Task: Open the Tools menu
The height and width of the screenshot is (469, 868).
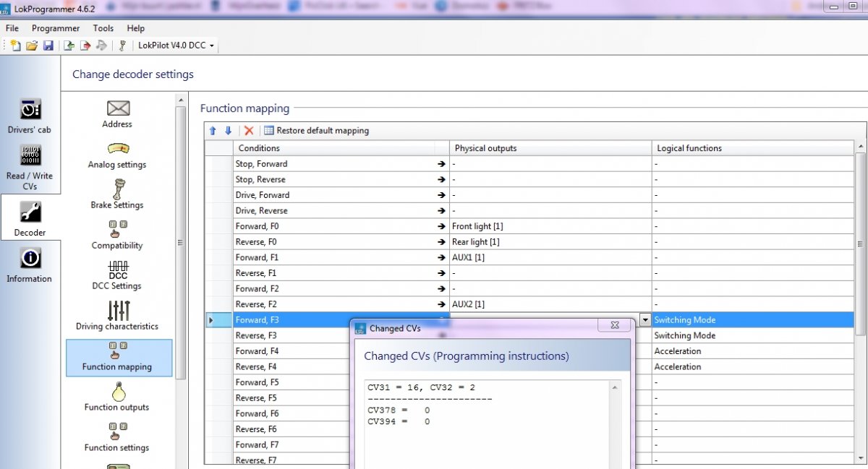Action: [x=103, y=28]
